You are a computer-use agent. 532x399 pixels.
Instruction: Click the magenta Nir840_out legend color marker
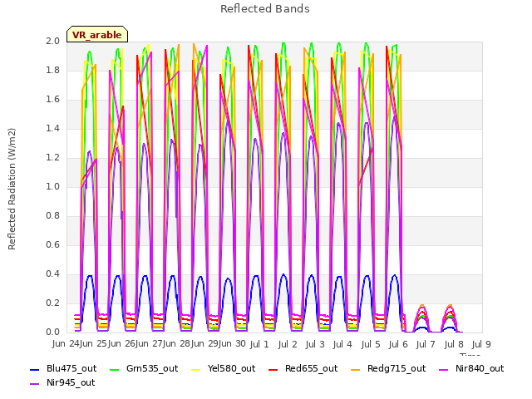444,369
